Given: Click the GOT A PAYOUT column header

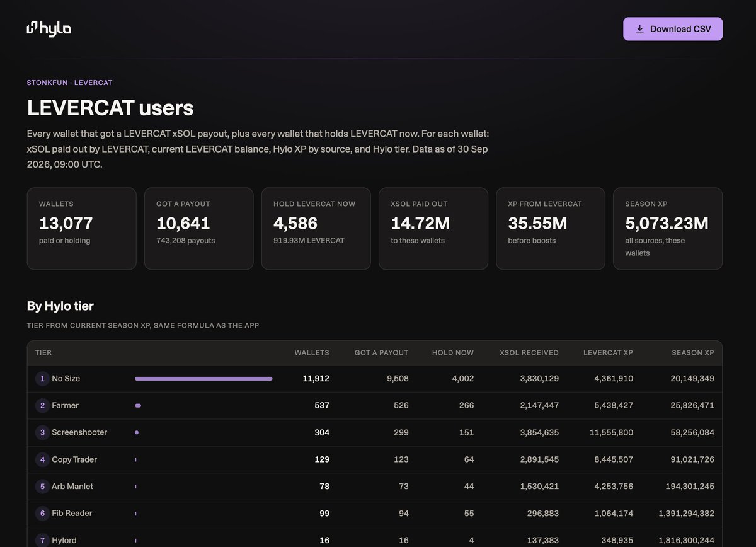Looking at the screenshot, I should coord(381,353).
